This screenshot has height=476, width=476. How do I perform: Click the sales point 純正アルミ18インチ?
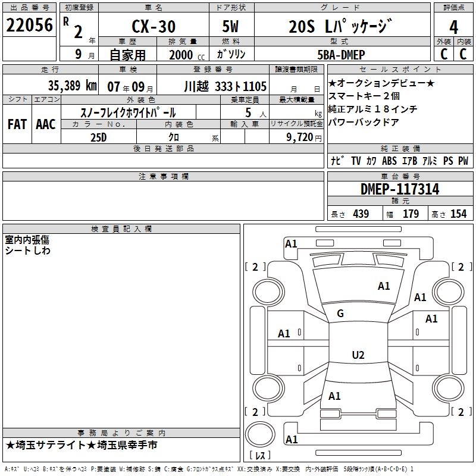pos(372,109)
